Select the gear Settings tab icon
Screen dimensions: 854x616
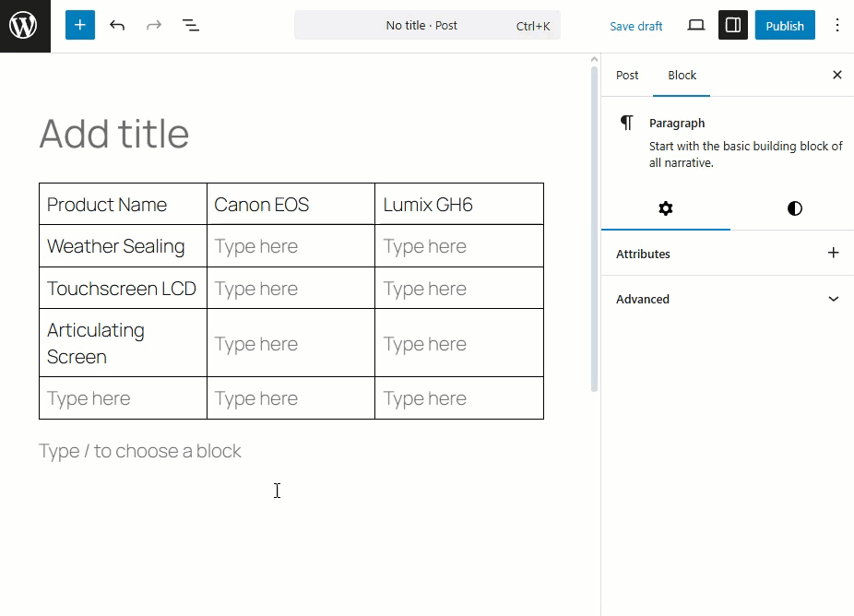pyautogui.click(x=666, y=208)
